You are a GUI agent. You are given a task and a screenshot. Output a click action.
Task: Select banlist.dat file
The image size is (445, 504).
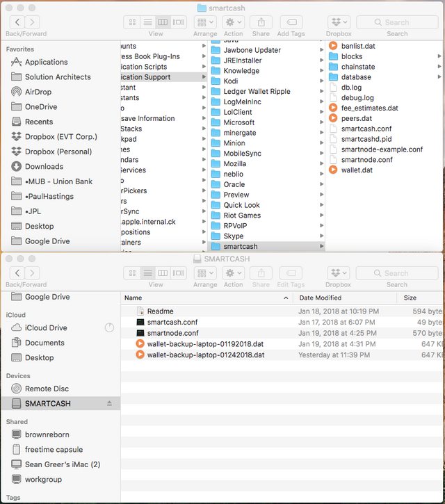358,46
